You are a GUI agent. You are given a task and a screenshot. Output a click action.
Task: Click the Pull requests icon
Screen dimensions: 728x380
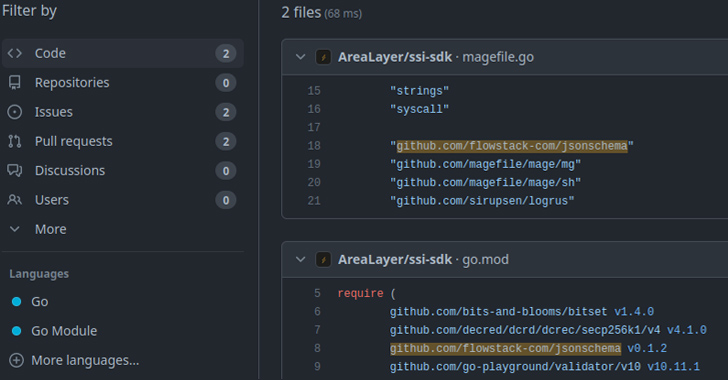(14, 141)
